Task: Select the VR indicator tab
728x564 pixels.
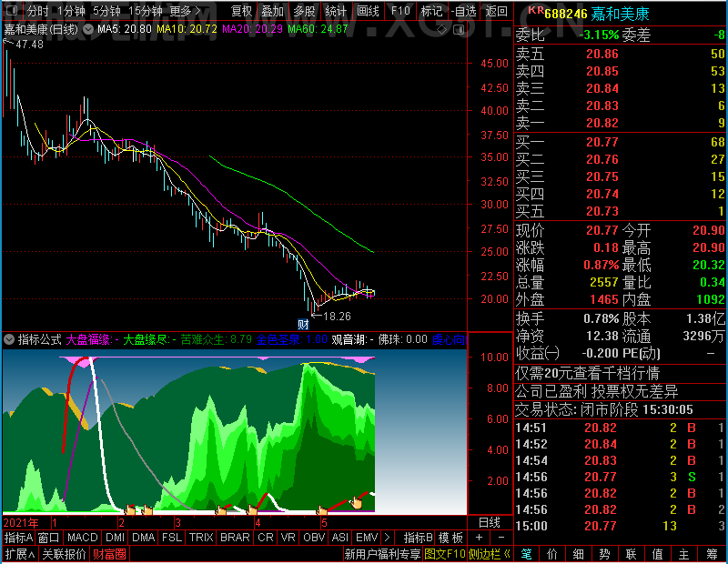Action: point(288,538)
